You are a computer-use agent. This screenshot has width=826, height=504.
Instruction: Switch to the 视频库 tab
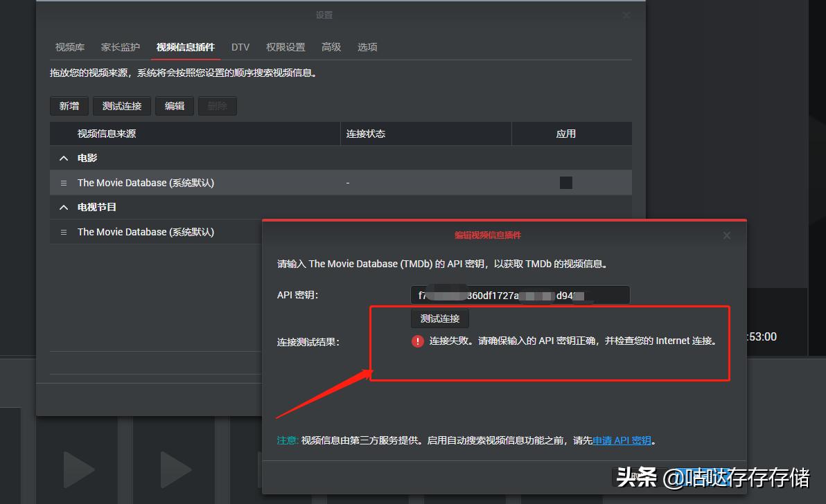point(69,46)
